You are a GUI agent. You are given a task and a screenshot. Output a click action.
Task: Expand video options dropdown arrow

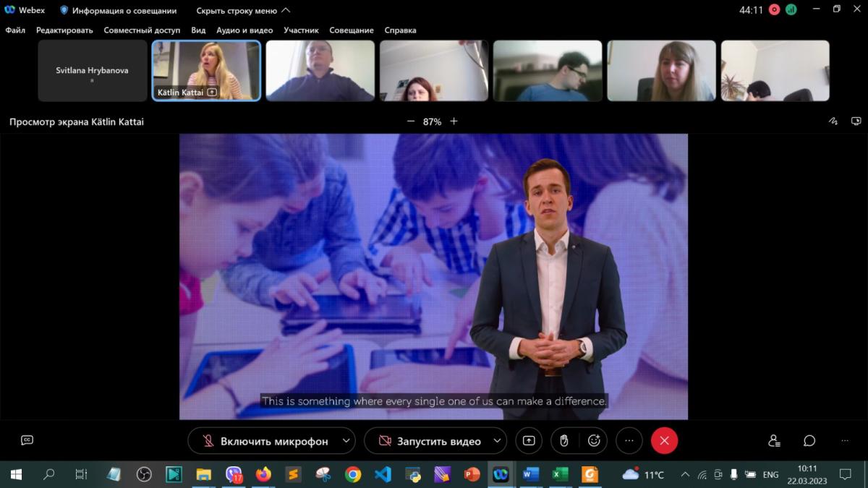(x=497, y=440)
